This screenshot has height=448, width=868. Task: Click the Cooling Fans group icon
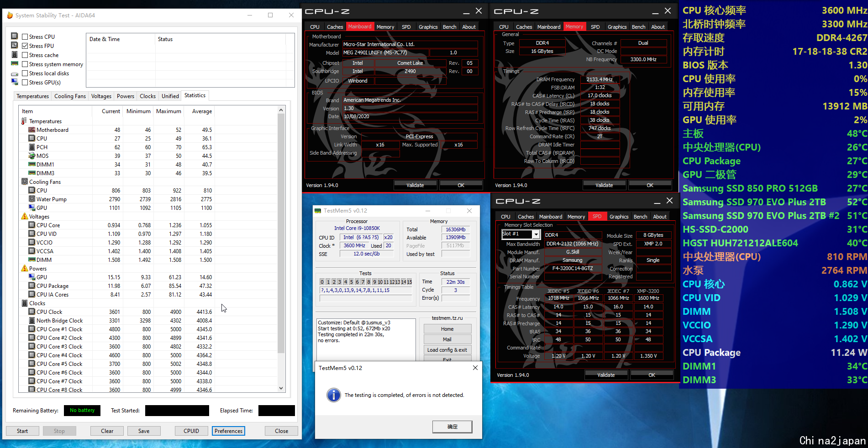(x=25, y=182)
